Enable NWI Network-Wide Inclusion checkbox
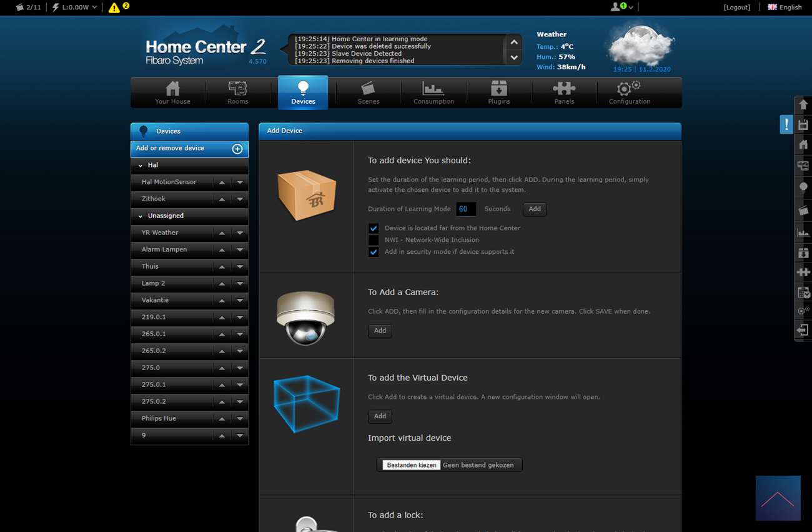Image resolution: width=812 pixels, height=532 pixels. 374,240
